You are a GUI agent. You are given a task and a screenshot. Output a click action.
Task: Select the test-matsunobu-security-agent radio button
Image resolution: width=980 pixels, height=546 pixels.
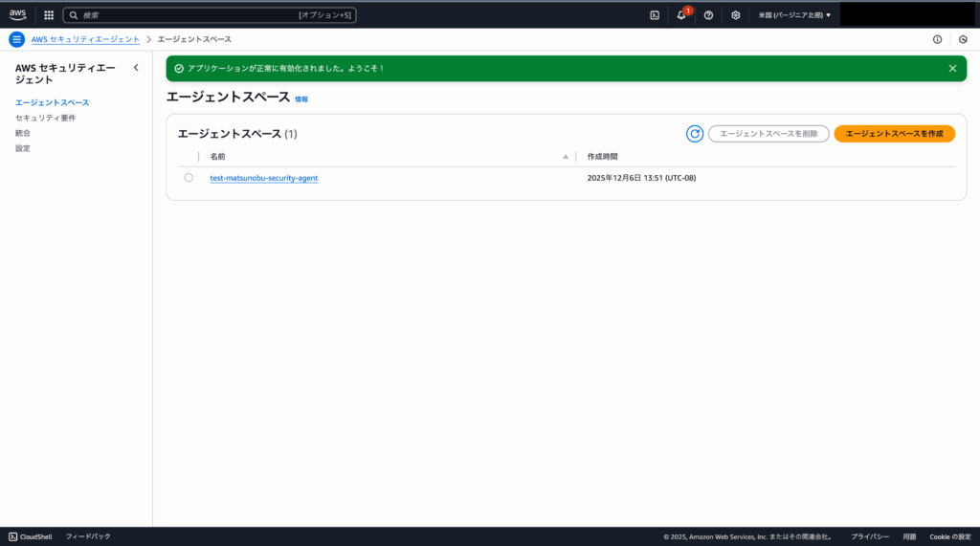[189, 178]
